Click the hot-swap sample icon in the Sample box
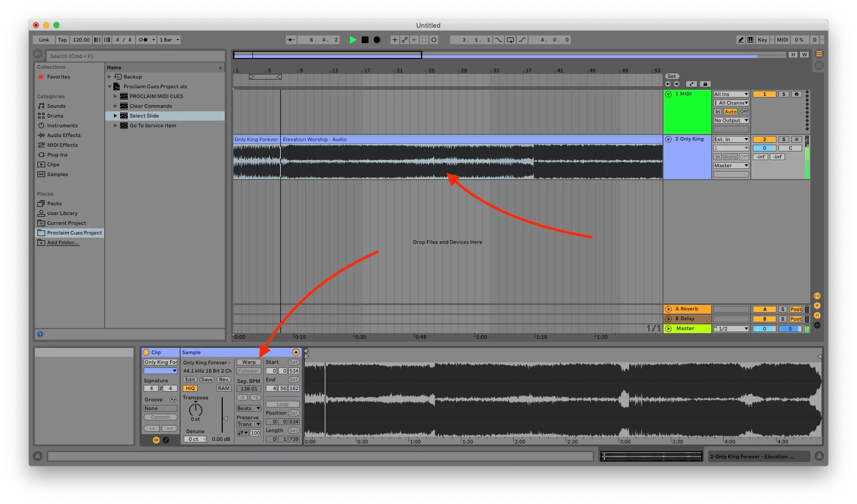 coord(296,353)
